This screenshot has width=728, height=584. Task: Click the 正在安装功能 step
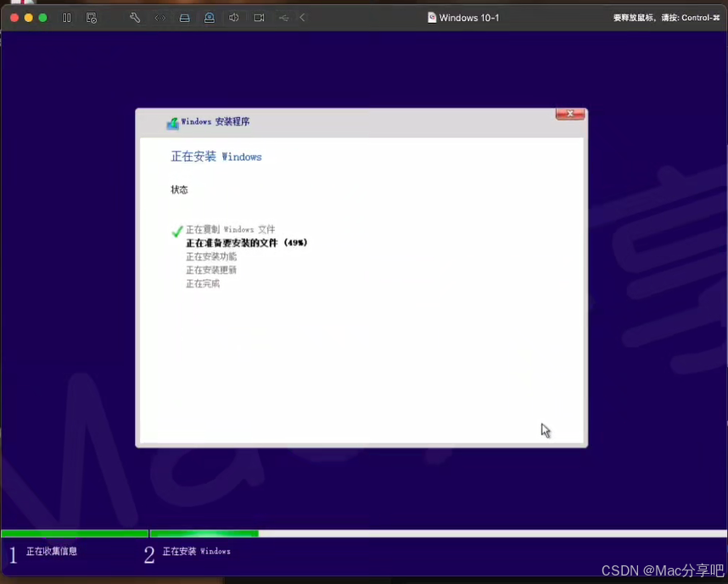tap(211, 256)
